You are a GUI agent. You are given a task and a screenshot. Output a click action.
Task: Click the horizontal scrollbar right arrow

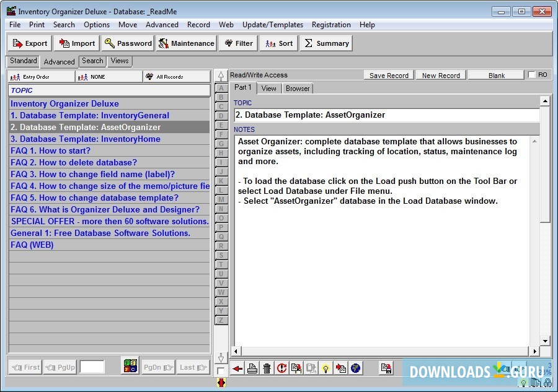(x=534, y=352)
